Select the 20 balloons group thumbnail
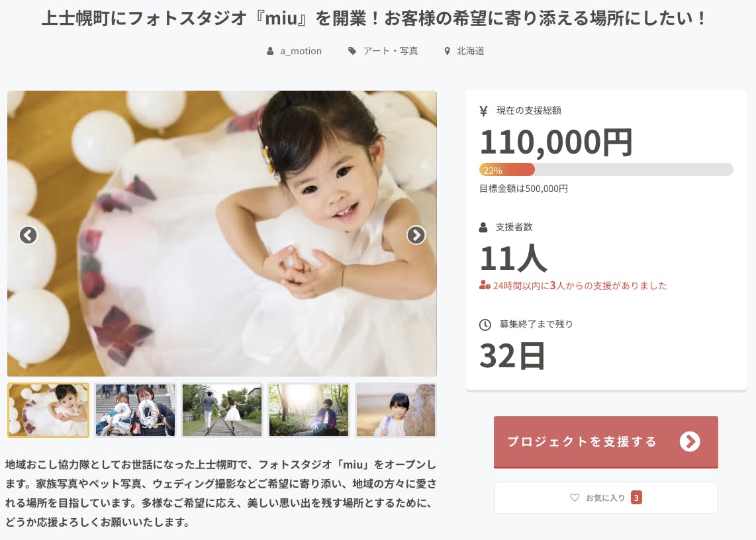This screenshot has height=540, width=756. point(136,410)
